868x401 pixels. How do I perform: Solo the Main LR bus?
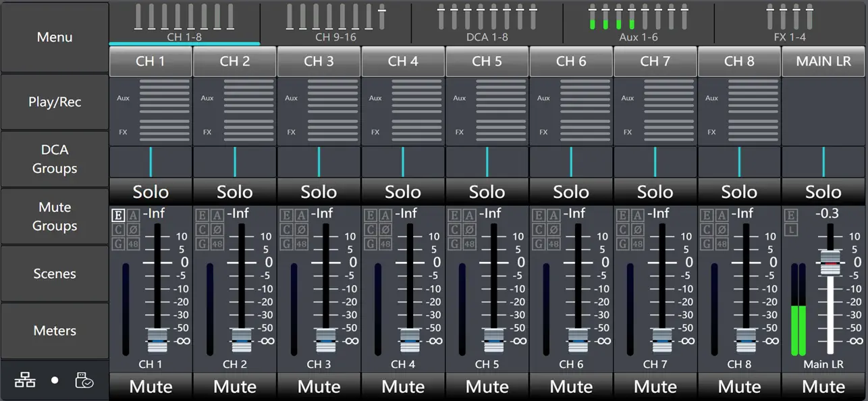[823, 192]
